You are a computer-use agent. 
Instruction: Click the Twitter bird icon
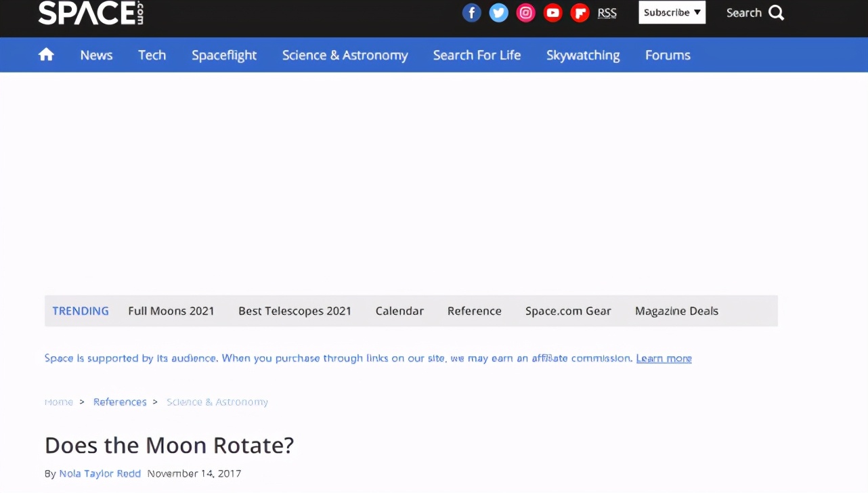click(x=498, y=13)
